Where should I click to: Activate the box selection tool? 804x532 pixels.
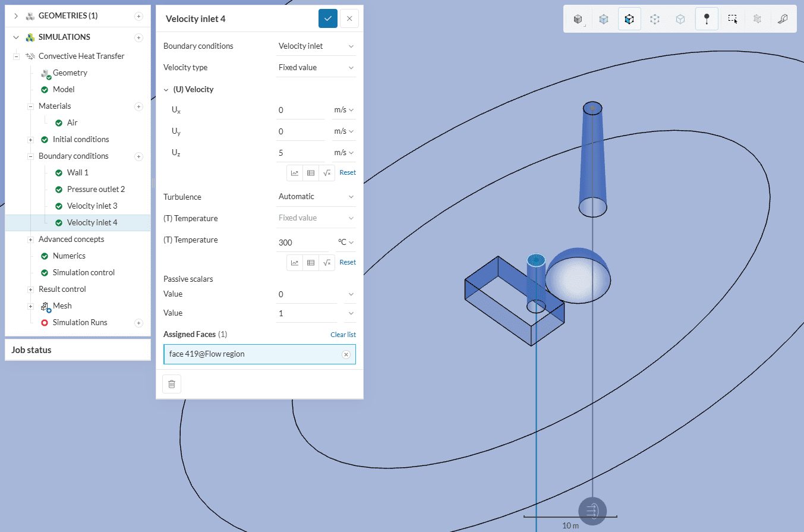tap(732, 19)
